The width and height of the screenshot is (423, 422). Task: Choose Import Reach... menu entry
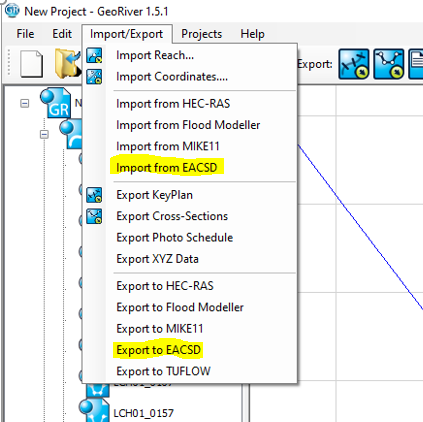click(x=189, y=55)
